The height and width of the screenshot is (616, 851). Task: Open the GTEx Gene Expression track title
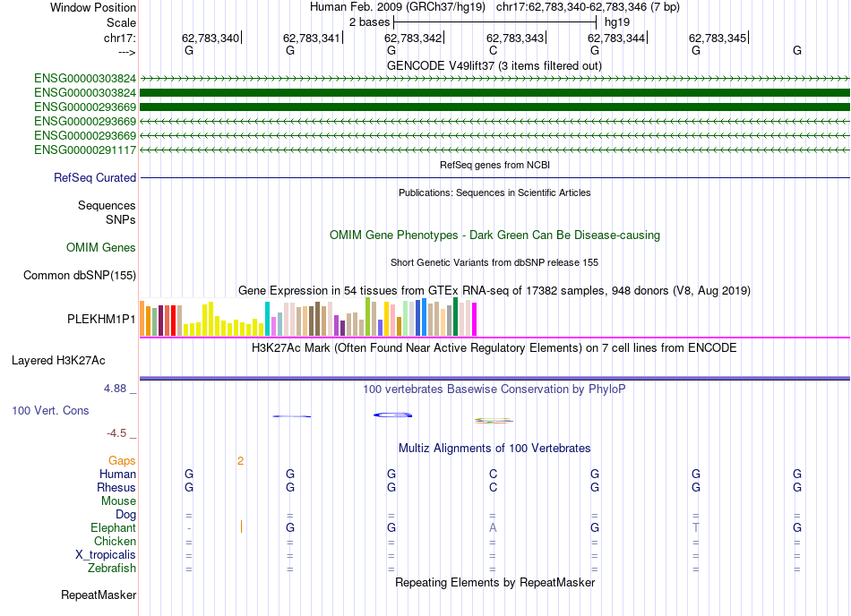494,291
